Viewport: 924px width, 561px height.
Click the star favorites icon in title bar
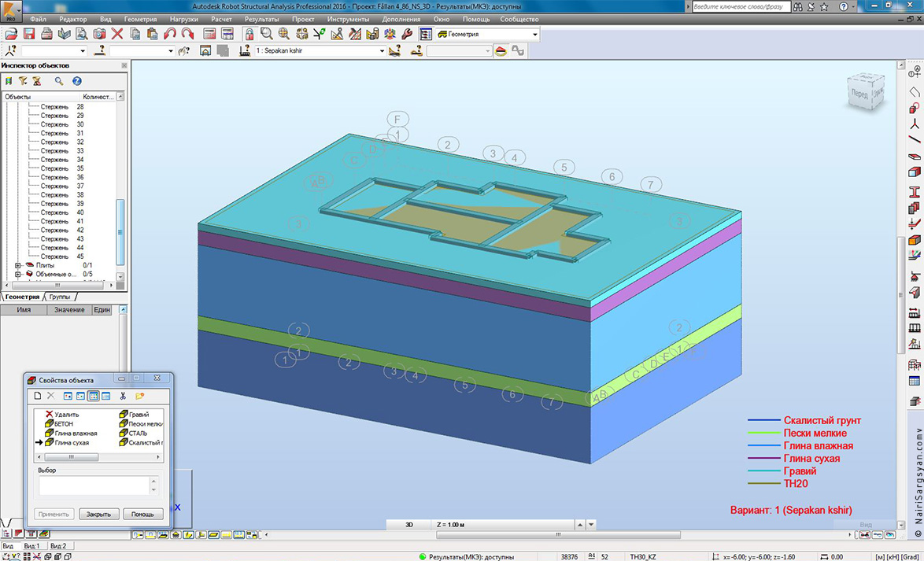click(824, 7)
